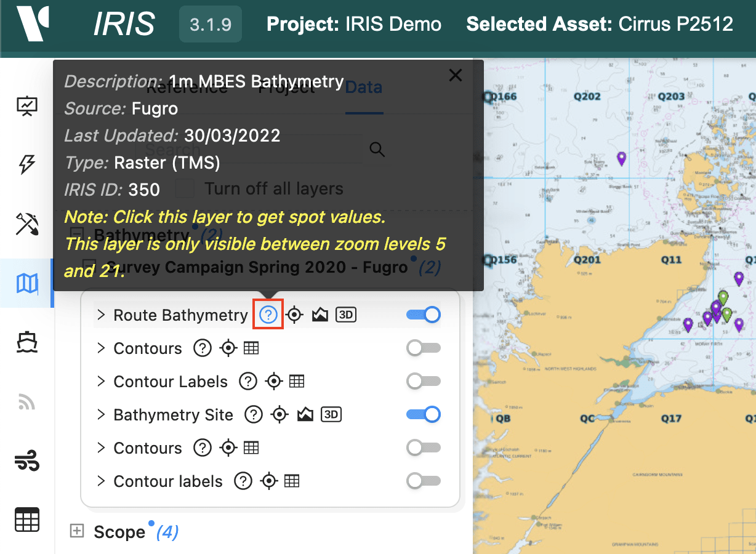Expand the Scope group

coord(77,531)
